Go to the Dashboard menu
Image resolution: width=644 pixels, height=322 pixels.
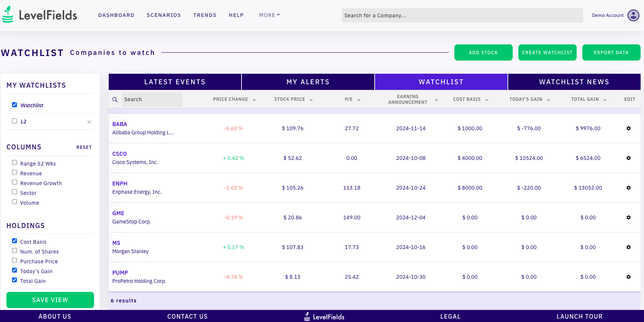point(116,15)
